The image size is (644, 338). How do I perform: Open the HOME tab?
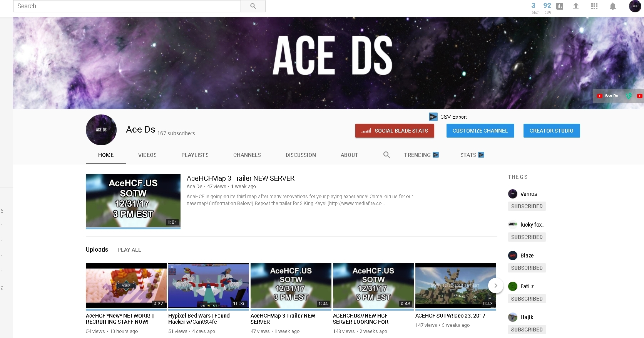(x=106, y=155)
